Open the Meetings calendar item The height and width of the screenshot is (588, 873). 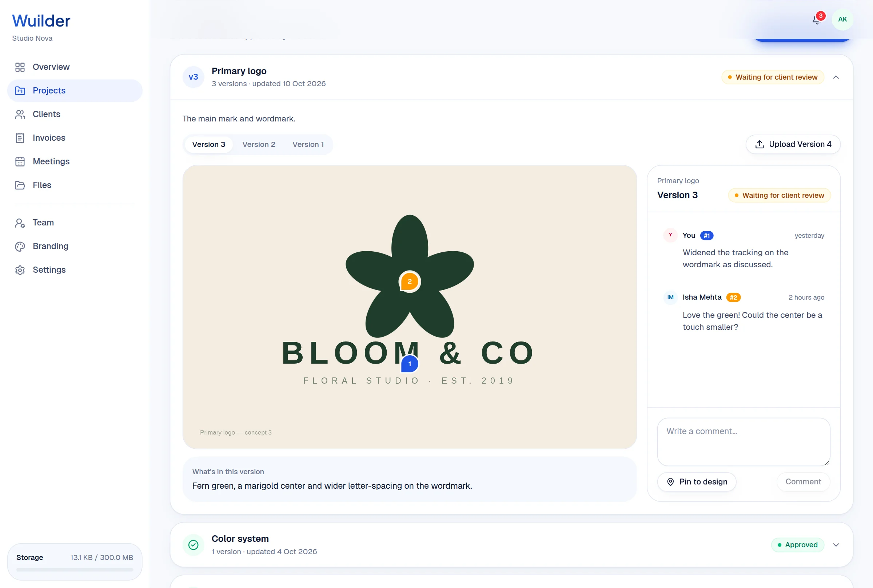(75, 161)
